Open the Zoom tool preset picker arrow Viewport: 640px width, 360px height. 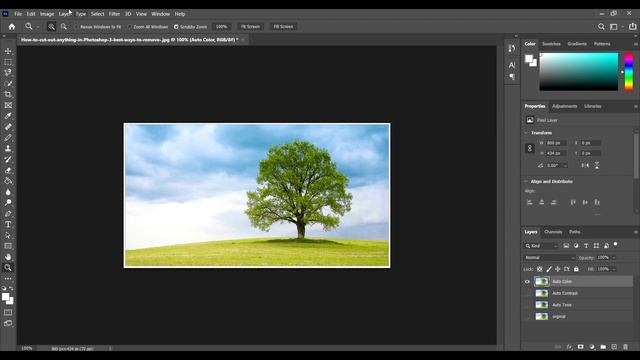[x=38, y=27]
